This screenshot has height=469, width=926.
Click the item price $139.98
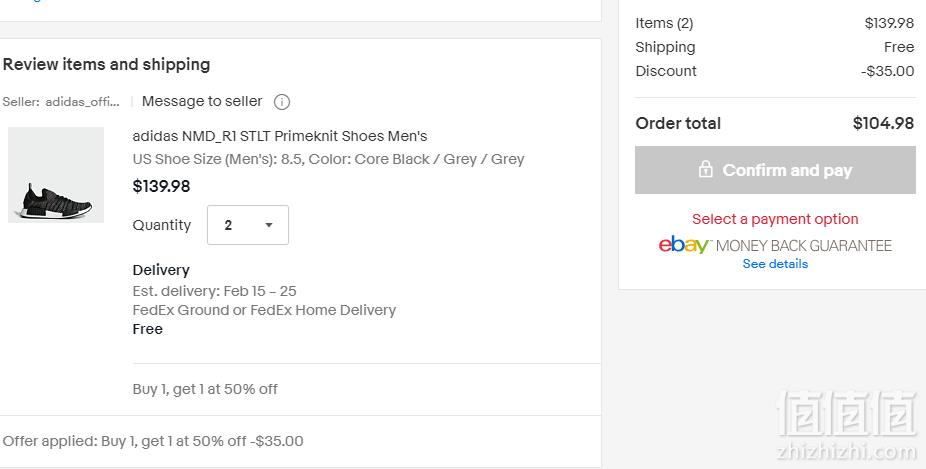(161, 187)
